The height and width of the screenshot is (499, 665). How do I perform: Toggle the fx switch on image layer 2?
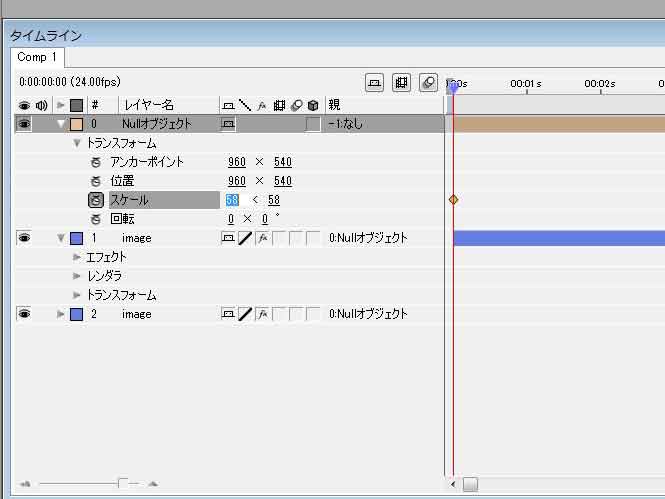coord(262,314)
